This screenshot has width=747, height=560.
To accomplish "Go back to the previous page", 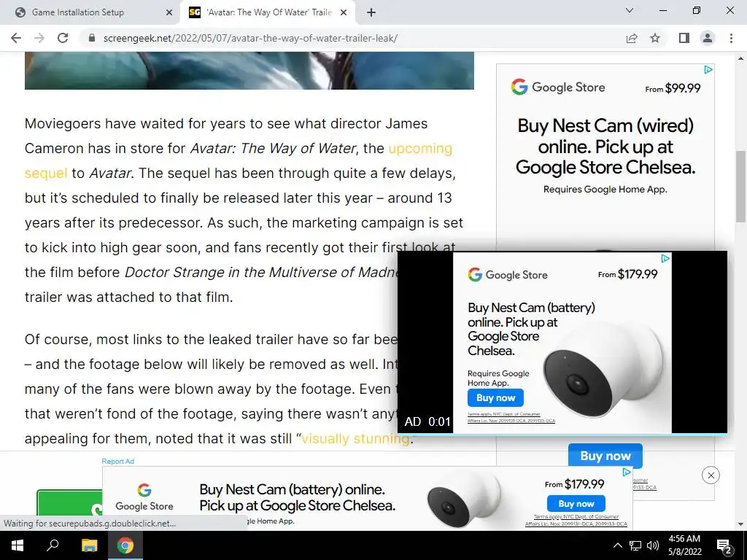I will (16, 38).
